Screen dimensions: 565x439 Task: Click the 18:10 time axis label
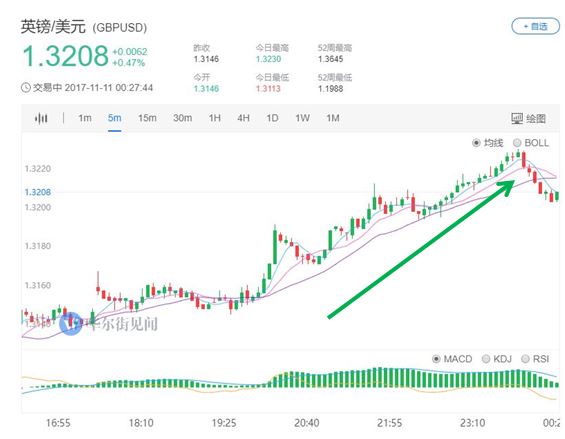(141, 423)
